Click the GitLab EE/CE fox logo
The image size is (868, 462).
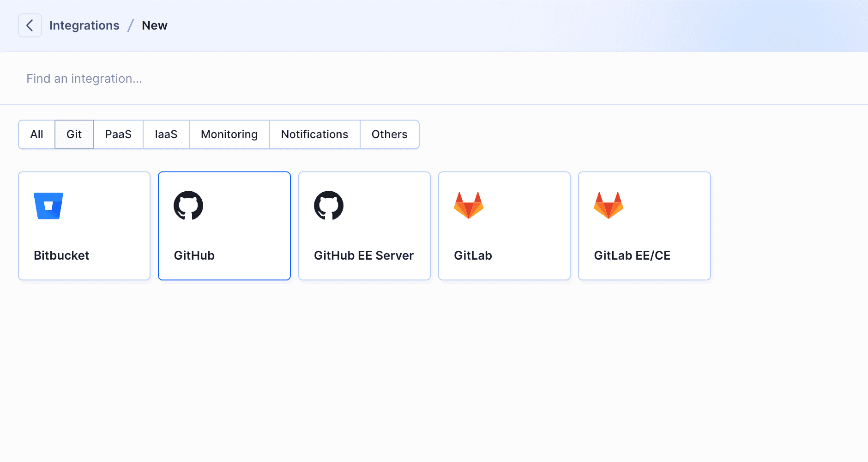click(x=609, y=206)
